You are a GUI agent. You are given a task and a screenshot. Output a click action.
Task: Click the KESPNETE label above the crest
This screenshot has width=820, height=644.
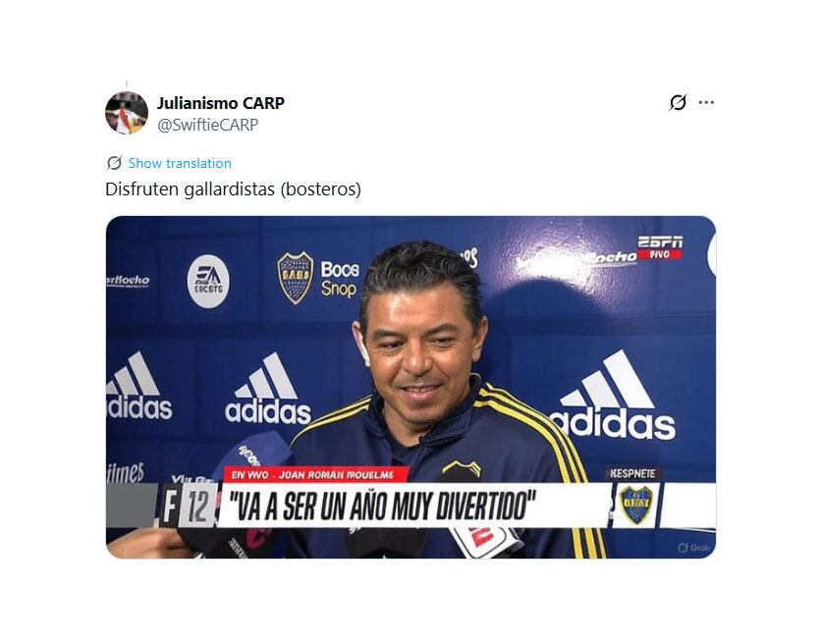[x=632, y=473]
